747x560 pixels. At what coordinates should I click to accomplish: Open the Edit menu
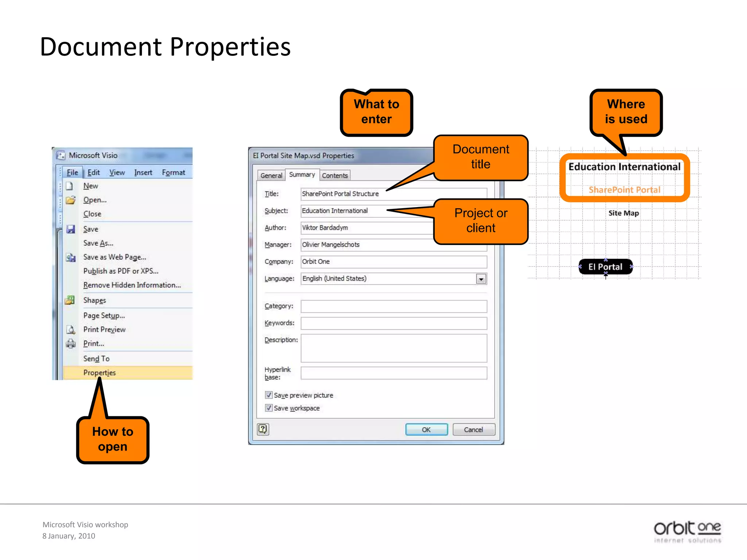pyautogui.click(x=93, y=172)
